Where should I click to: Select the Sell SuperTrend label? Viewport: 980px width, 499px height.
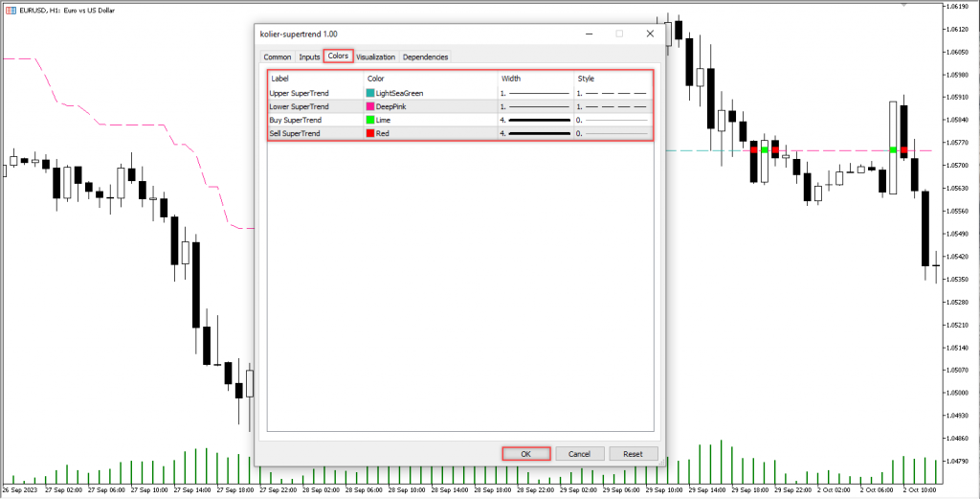point(295,133)
